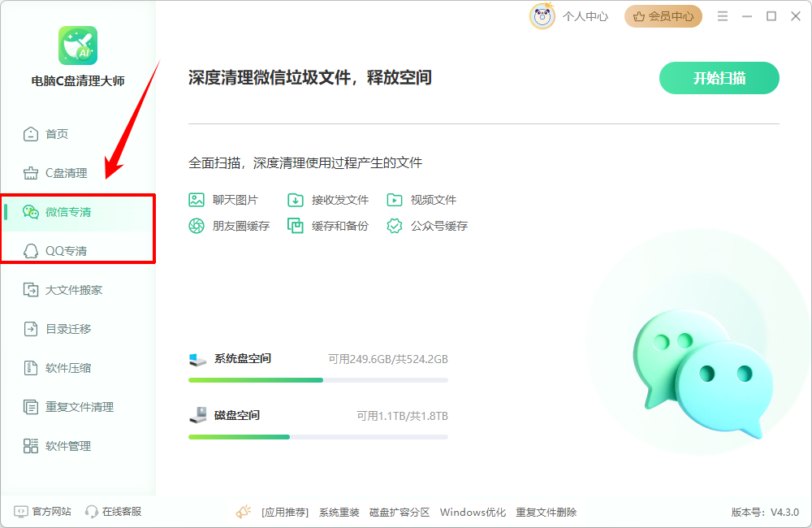
Task: Click the megaphone 应用推荐 icon
Action: [244, 512]
